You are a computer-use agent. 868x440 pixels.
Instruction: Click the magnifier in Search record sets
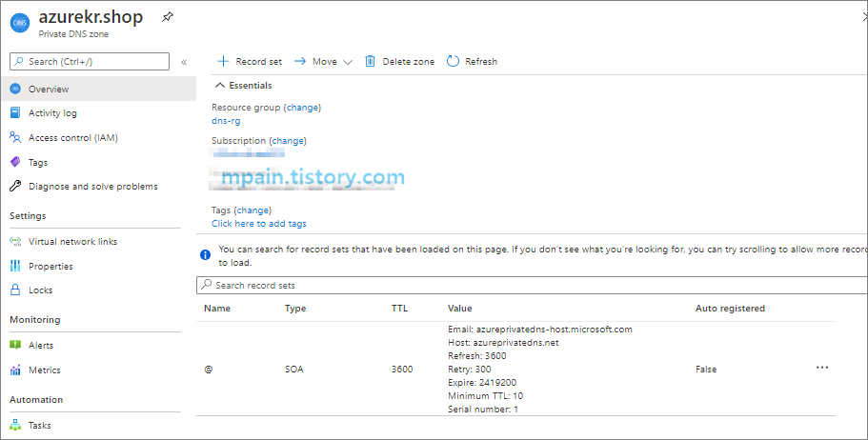click(207, 285)
